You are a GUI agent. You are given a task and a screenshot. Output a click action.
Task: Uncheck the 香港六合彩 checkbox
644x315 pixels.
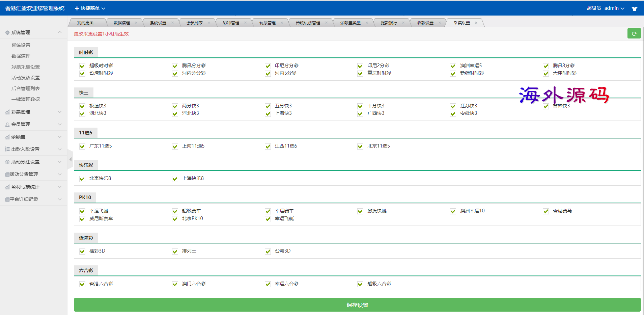pos(82,284)
